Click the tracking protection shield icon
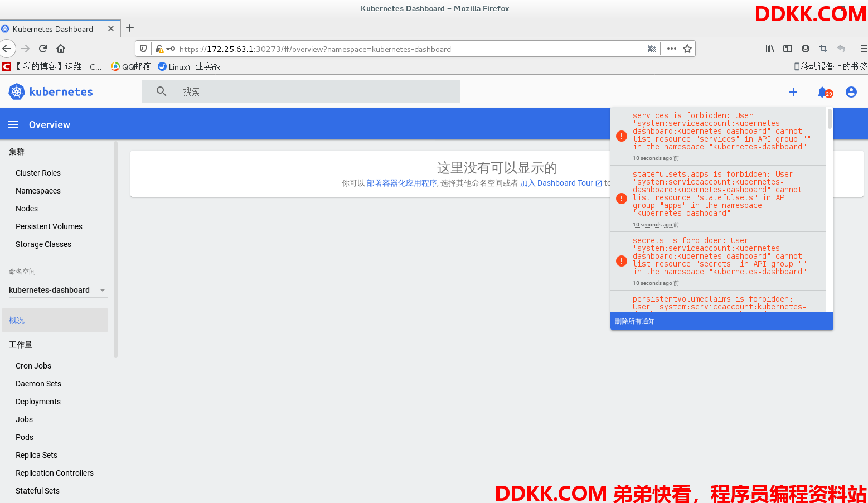 143,49
